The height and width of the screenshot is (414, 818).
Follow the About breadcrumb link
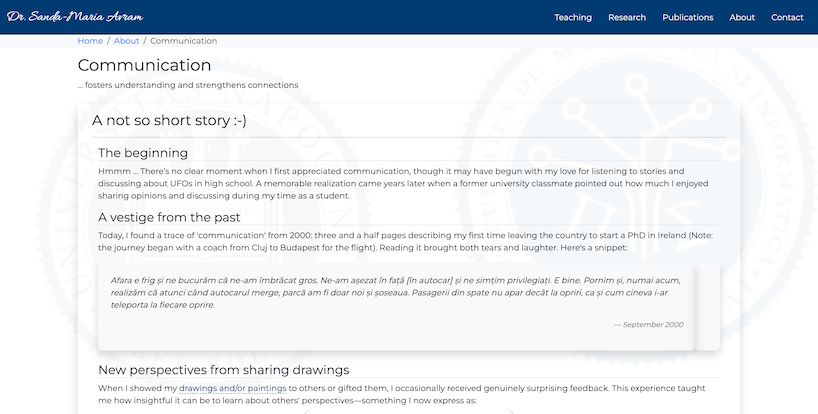pyautogui.click(x=126, y=41)
